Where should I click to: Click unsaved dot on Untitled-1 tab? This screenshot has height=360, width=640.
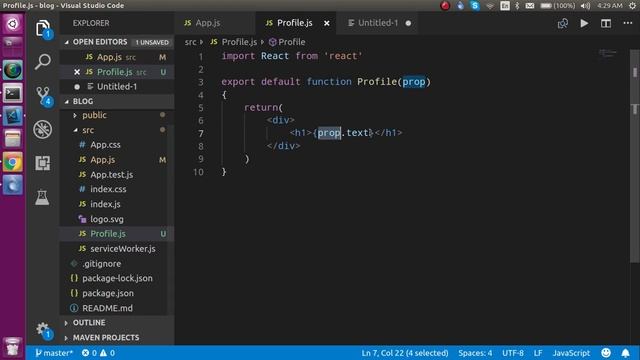(408, 23)
